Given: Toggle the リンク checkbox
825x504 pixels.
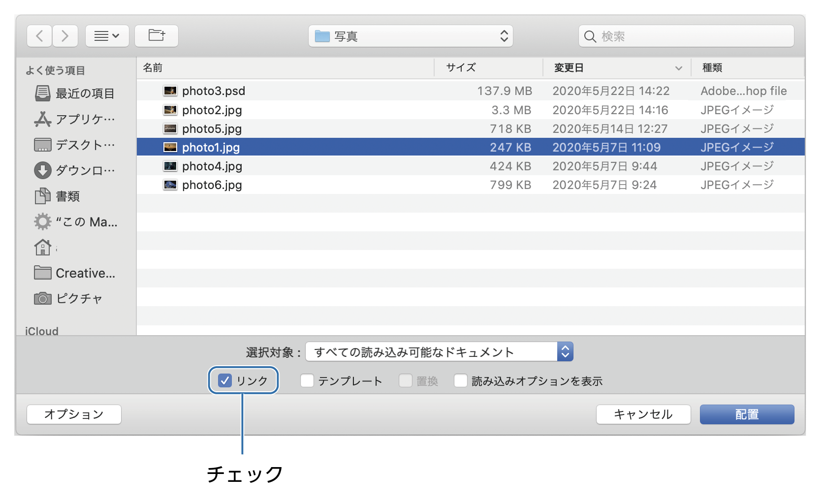Looking at the screenshot, I should coord(225,380).
